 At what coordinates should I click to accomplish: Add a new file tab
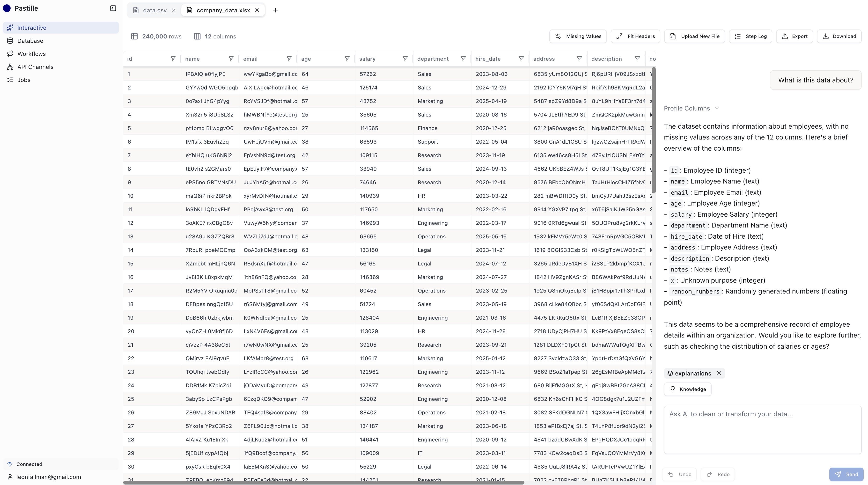(x=275, y=10)
